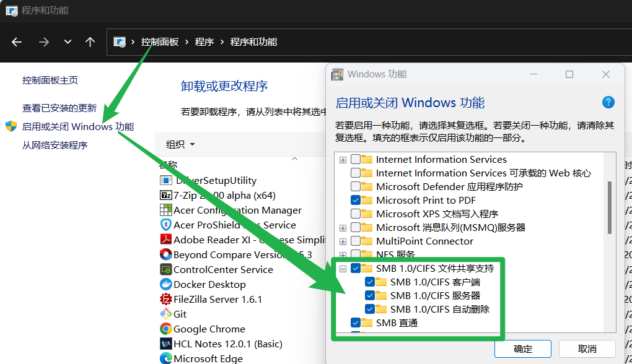Check Microsoft Defender 应用程序防护 checkbox
The height and width of the screenshot is (364, 632).
tap(356, 186)
